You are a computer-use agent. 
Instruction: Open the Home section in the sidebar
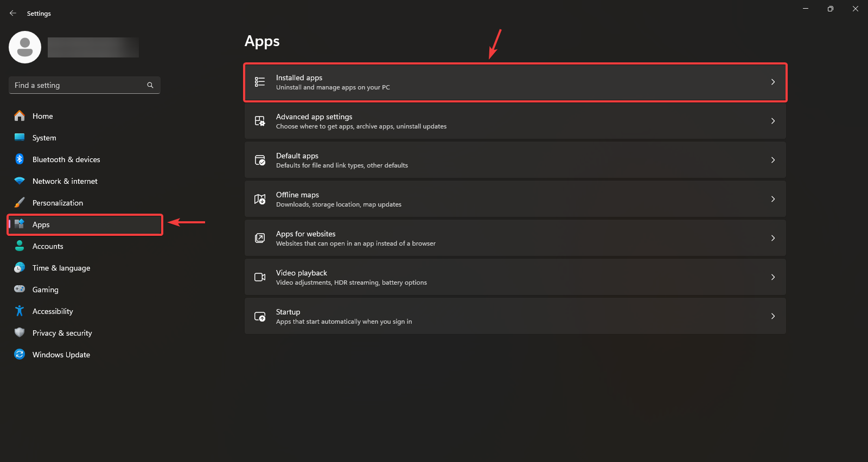click(42, 116)
